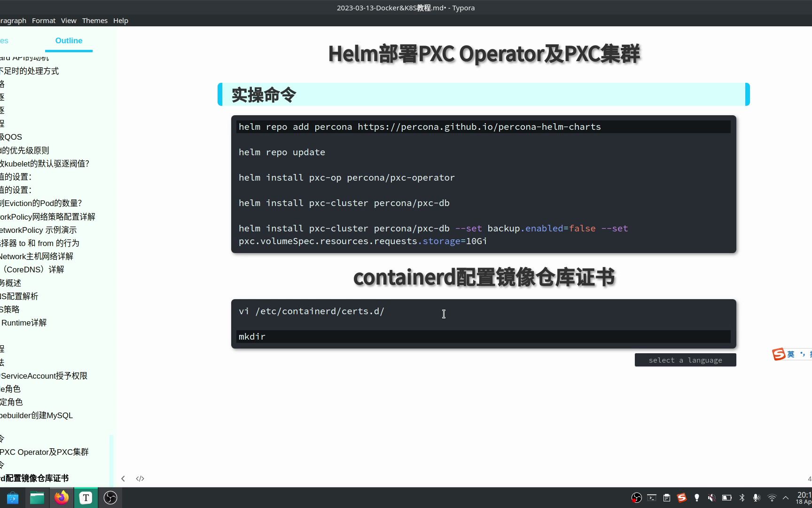812x508 pixels.
Task: Open the 'select a language' dropdown
Action: click(685, 360)
